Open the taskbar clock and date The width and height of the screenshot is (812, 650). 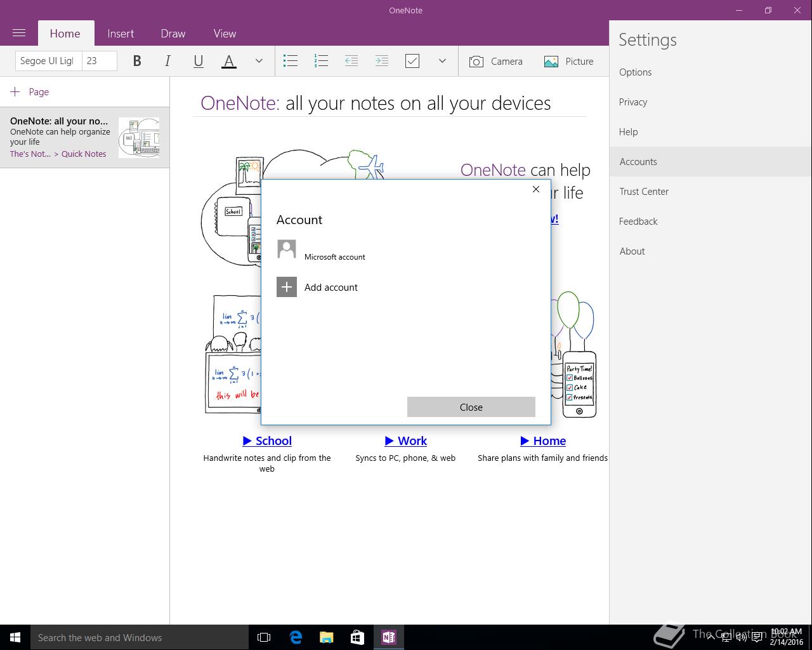coord(786,637)
